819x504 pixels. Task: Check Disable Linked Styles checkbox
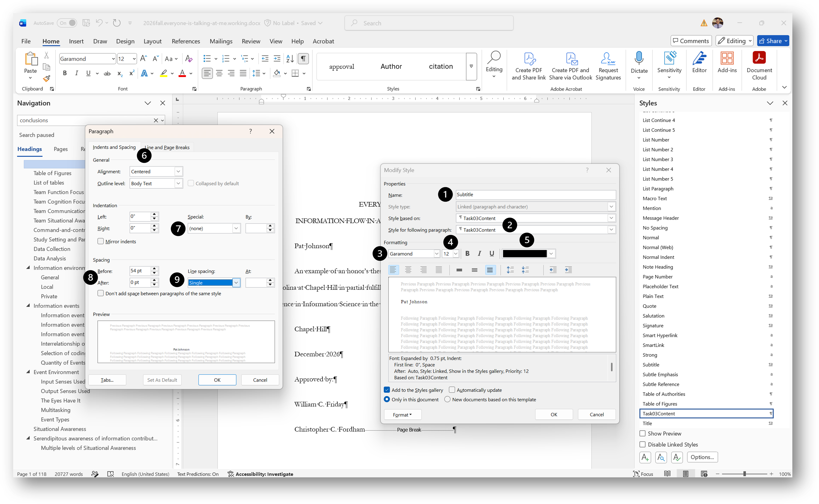pos(642,444)
